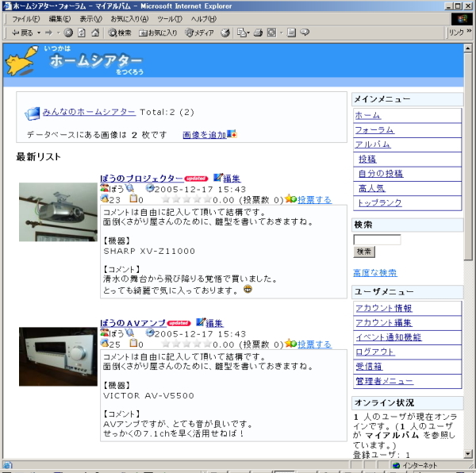Click ログアウト in the user menu
476x473 pixels.
[375, 352]
